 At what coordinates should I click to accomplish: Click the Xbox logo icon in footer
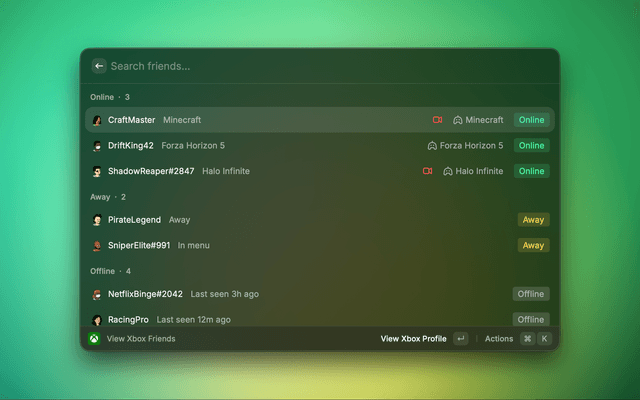point(93,339)
